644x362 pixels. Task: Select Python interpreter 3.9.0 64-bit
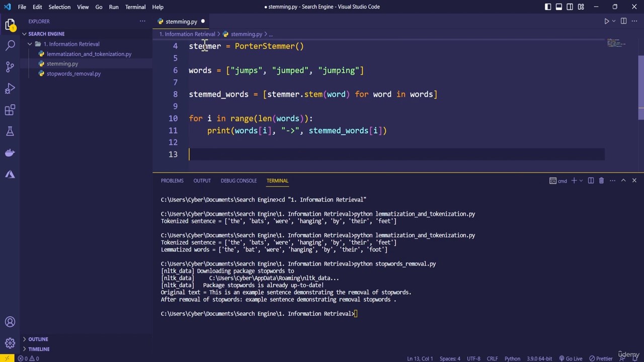click(x=539, y=358)
